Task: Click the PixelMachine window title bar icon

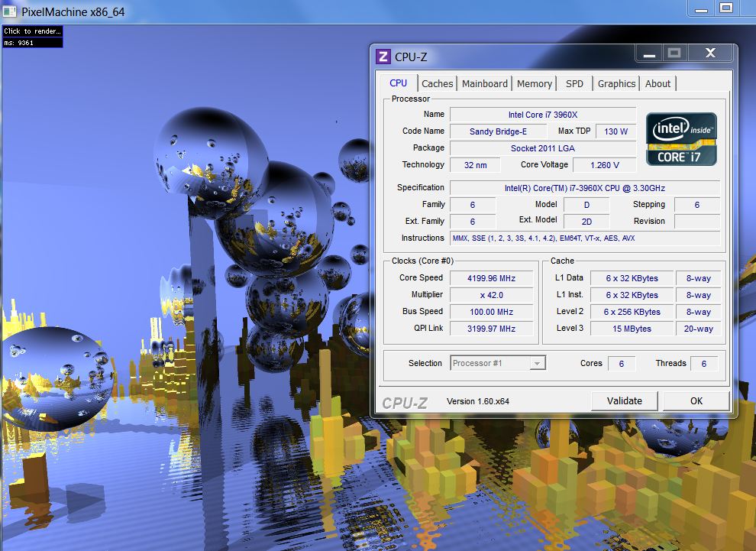Action: (9, 11)
